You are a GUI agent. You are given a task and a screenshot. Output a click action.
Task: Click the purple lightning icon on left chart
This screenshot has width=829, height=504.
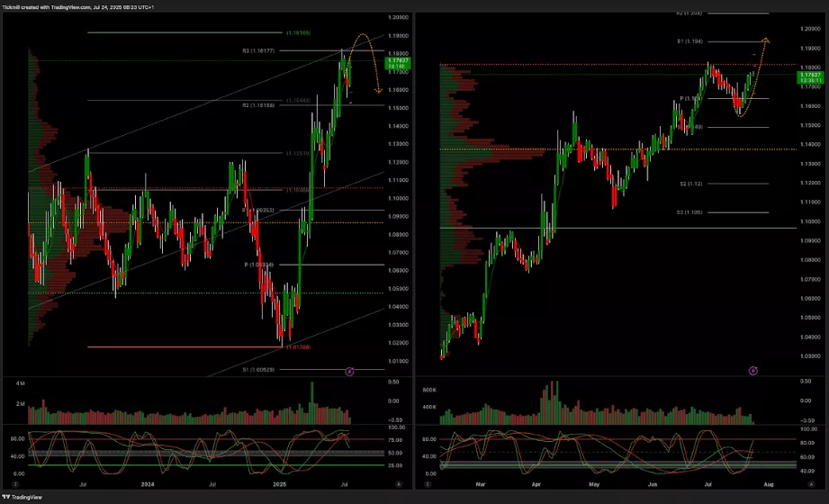pyautogui.click(x=350, y=370)
